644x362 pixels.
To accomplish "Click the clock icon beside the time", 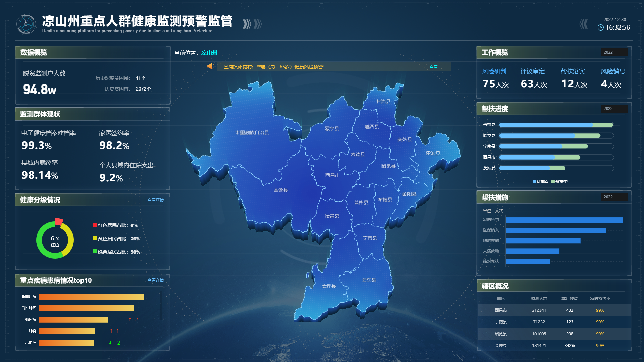I will (x=600, y=27).
